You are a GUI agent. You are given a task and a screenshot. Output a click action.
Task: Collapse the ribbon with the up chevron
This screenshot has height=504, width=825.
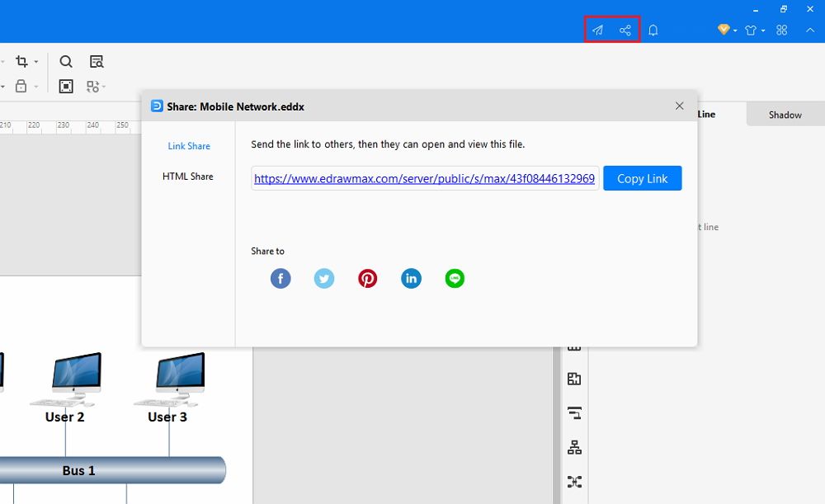pos(810,30)
